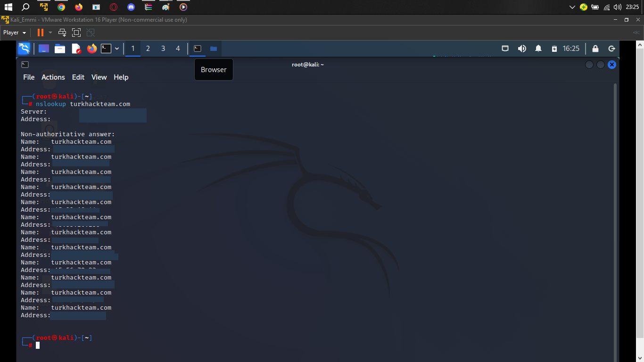Open the Kali network connection indicator
The height and width of the screenshot is (362, 644).
505,49
